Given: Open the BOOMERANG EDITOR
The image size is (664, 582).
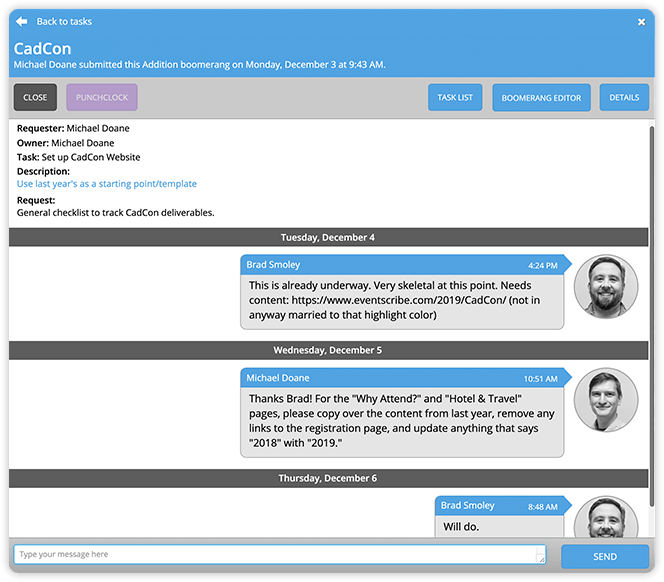Looking at the screenshot, I should click(541, 98).
